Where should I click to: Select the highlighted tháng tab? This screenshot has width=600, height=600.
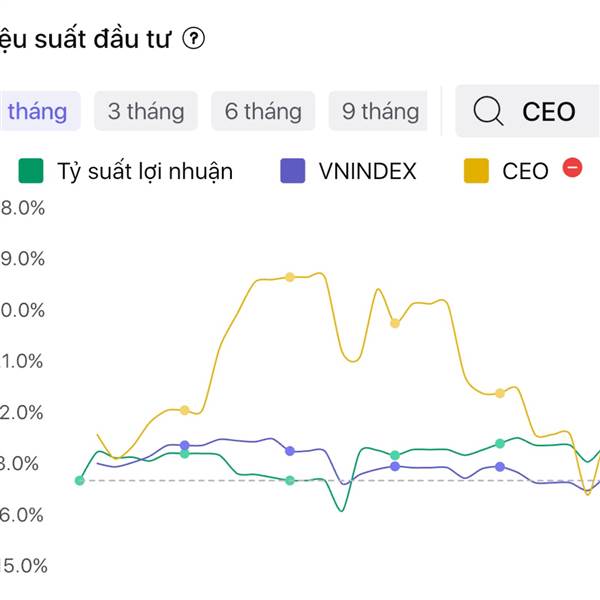click(36, 111)
